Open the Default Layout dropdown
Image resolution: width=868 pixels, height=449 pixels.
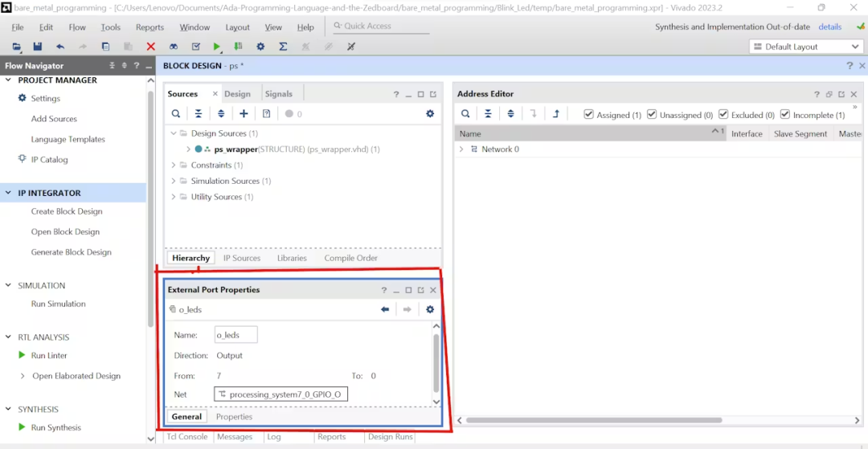805,47
